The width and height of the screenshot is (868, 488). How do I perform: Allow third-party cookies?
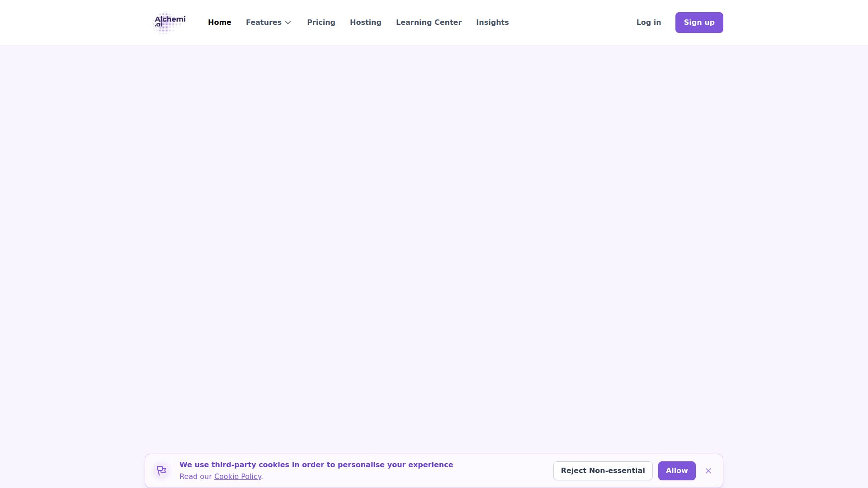pos(676,471)
